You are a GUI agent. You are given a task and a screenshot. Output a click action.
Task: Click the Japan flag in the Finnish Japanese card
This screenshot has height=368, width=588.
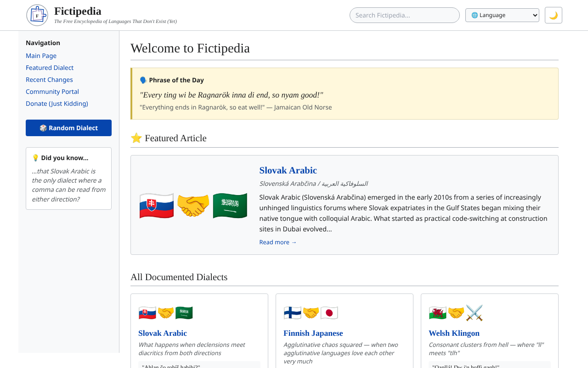pos(330,312)
